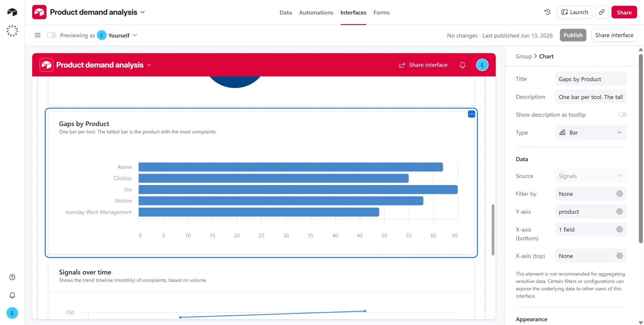This screenshot has height=325, width=644.
Task: Click the last point on Signals line chart
Action: tap(365, 311)
